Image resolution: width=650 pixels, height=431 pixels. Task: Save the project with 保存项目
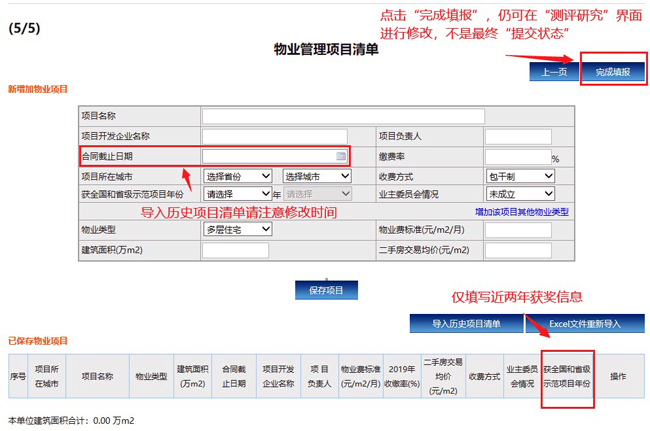pos(326,290)
